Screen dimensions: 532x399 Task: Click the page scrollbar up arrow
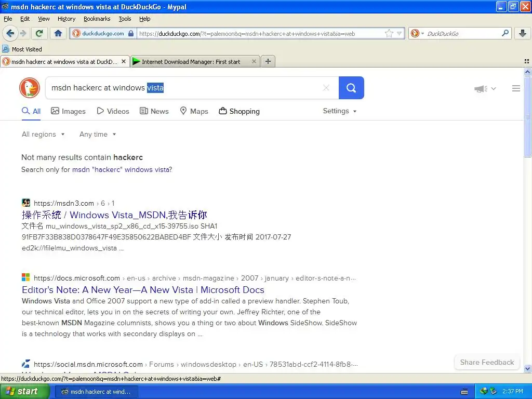click(x=527, y=72)
